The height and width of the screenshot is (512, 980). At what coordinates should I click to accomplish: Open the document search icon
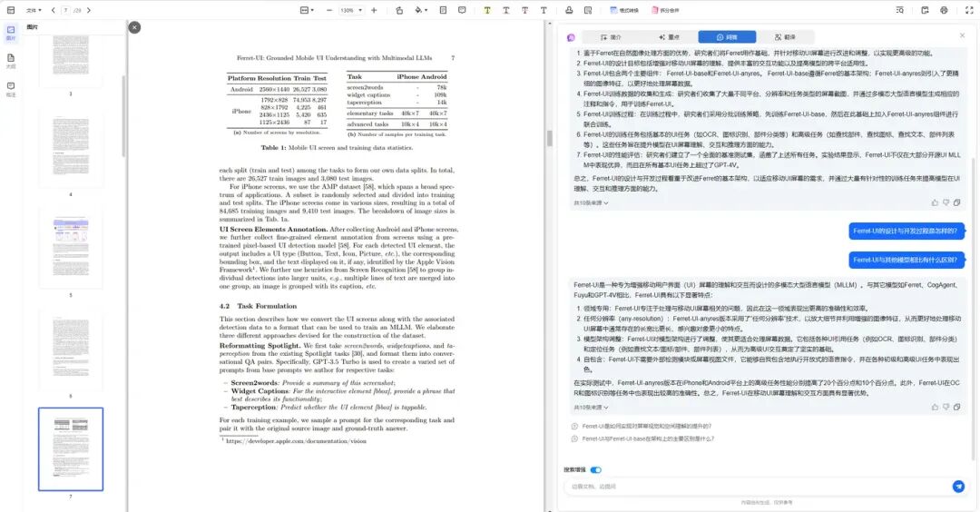click(x=899, y=10)
